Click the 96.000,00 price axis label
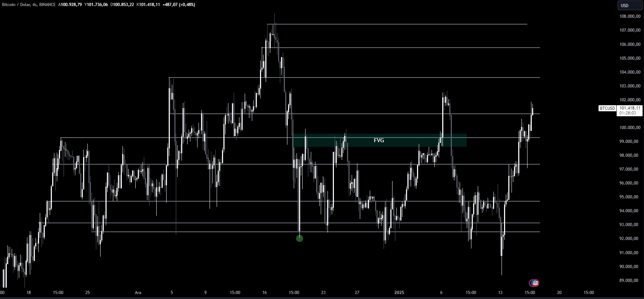644x299 pixels. click(629, 183)
